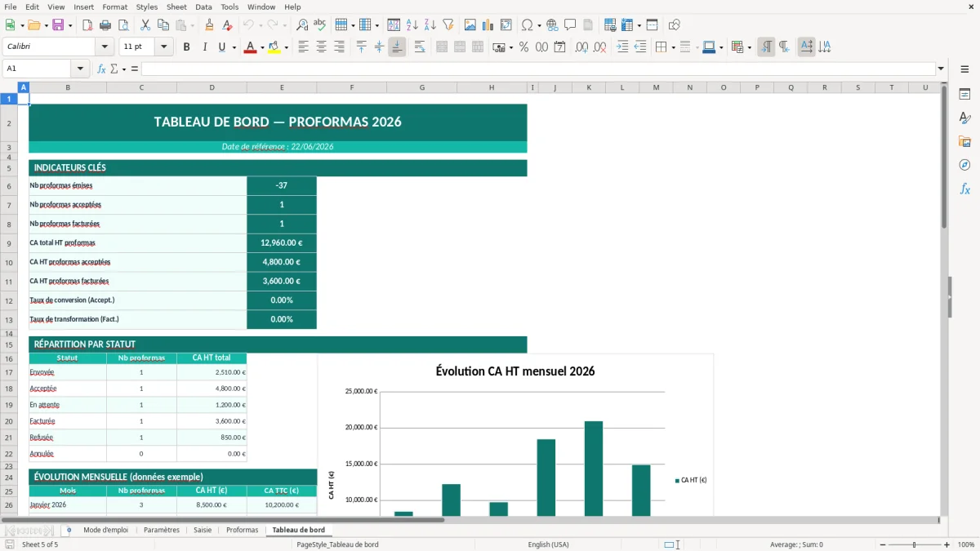
Task: Toggle Wrap Text
Action: click(x=419, y=47)
